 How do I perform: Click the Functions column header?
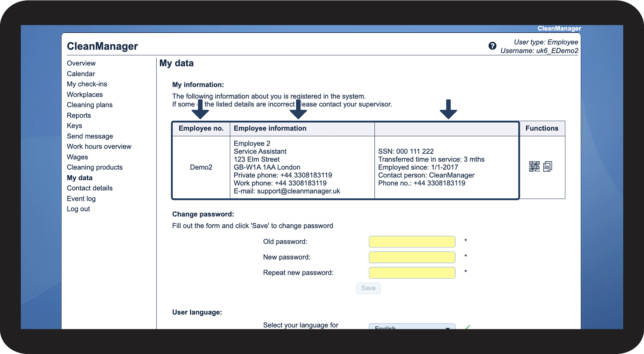[542, 128]
